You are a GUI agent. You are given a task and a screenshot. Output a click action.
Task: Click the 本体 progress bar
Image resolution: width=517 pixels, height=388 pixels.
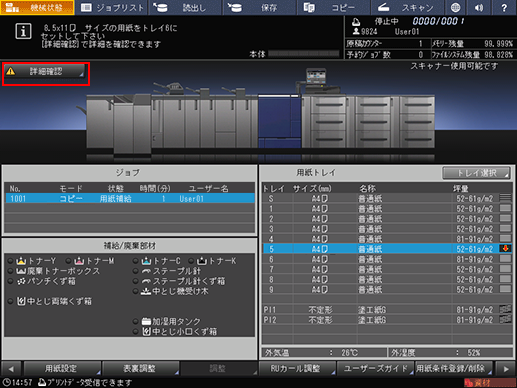click(x=304, y=53)
